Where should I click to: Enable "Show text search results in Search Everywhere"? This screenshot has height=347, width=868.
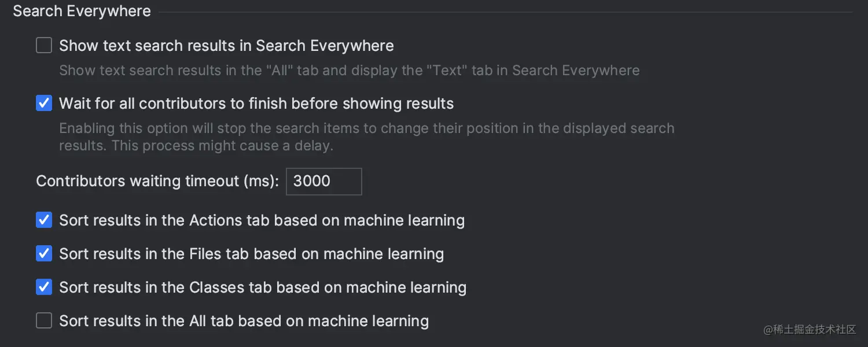(44, 45)
